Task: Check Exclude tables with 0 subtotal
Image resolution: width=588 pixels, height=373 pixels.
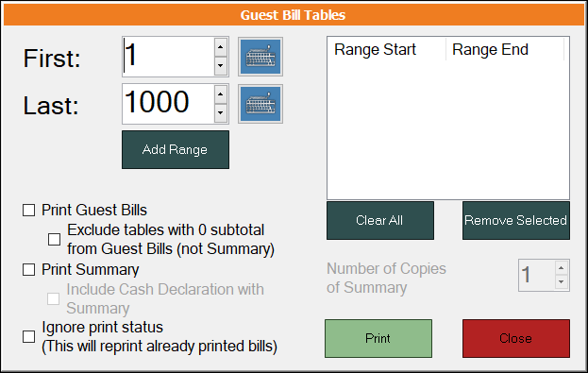Action: pyautogui.click(x=55, y=240)
